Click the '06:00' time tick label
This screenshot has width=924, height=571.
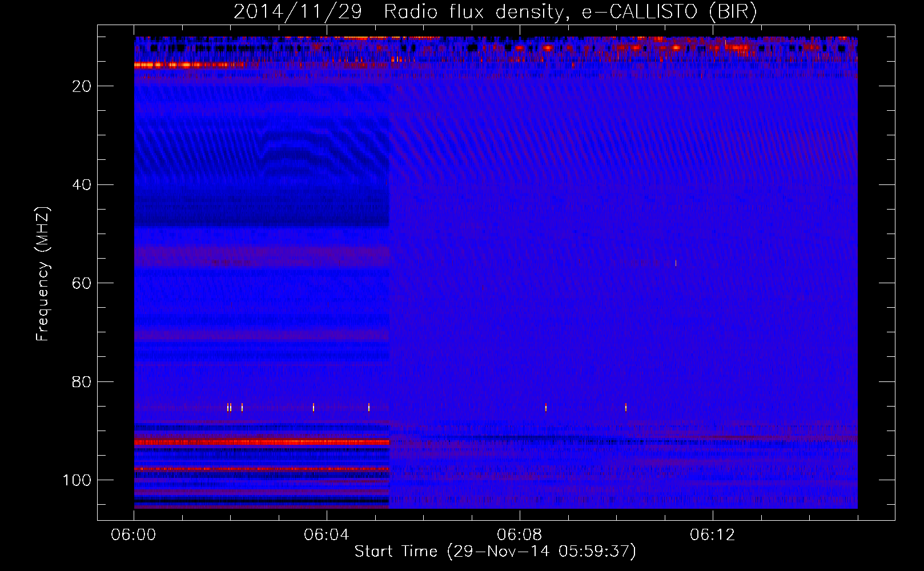(134, 535)
